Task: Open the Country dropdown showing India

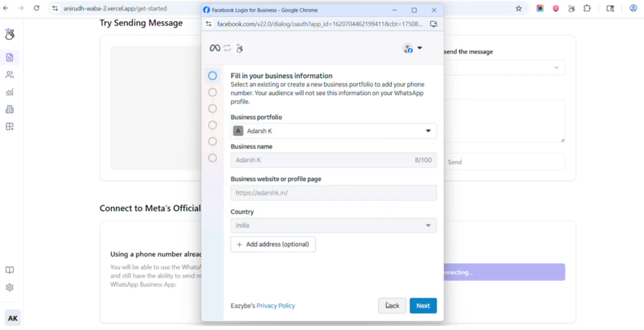Action: [x=334, y=225]
